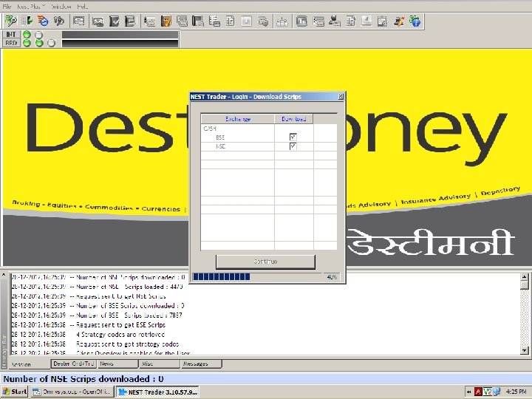532x399 pixels.
Task: Click the network computers tray icon
Action: click(x=497, y=392)
